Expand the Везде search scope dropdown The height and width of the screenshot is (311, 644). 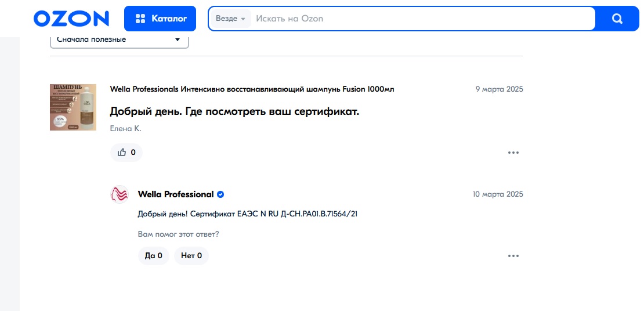point(231,19)
